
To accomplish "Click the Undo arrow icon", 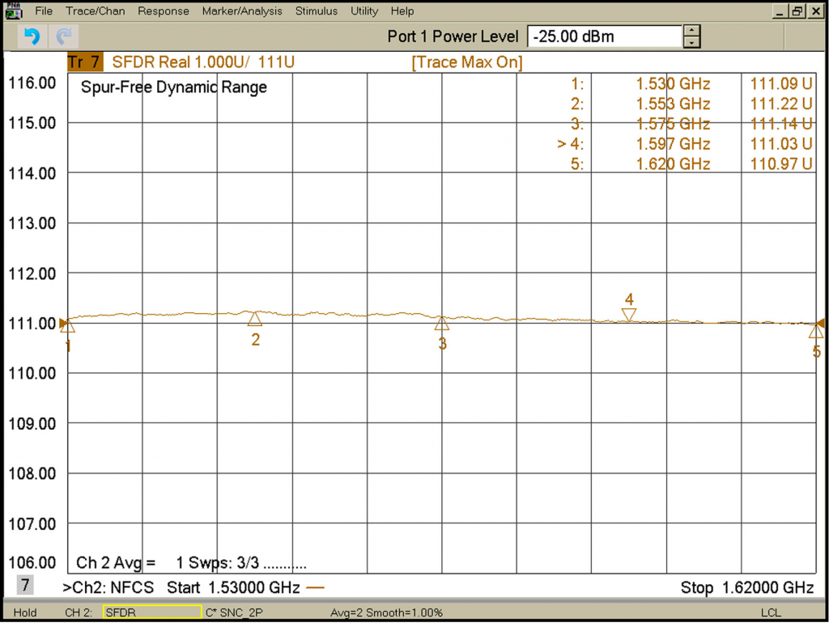I will pos(31,36).
